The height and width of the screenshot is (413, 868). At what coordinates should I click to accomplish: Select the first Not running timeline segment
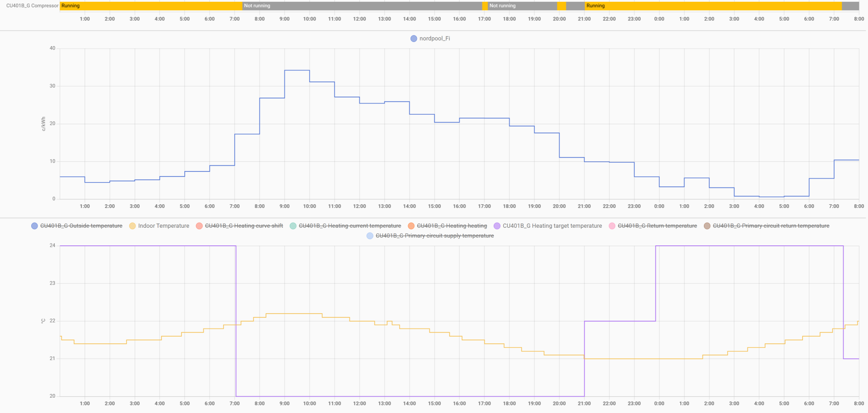362,6
